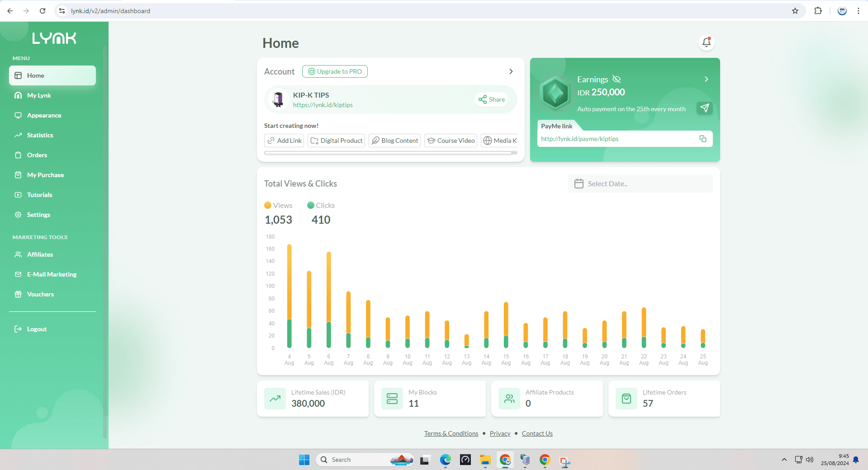
Task: Expand the Earnings details chevron
Action: click(706, 79)
